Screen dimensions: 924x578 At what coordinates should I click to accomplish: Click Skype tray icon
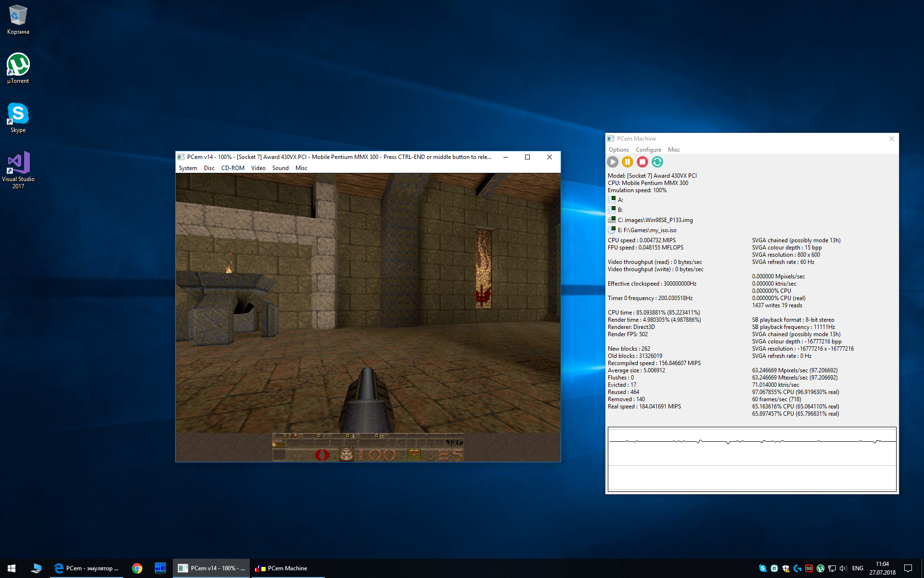763,568
